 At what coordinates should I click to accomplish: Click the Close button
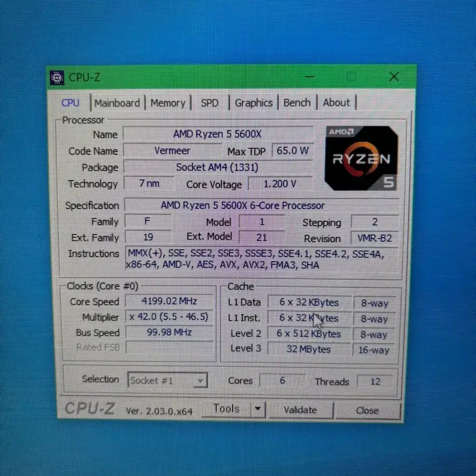(368, 411)
